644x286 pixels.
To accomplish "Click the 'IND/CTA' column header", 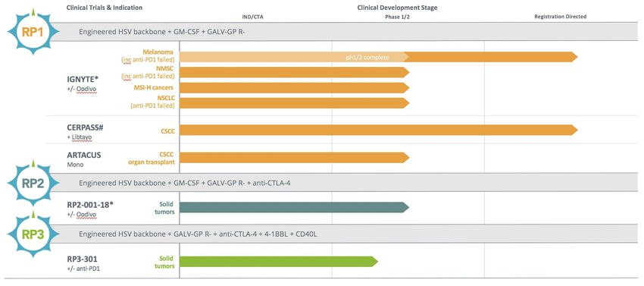I will [x=251, y=17].
